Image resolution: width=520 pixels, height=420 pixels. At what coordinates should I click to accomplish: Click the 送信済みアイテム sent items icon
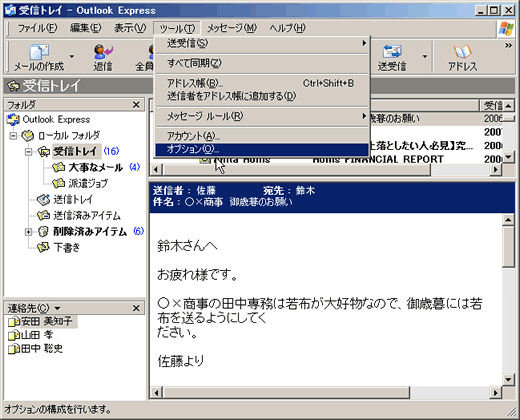coord(44,216)
